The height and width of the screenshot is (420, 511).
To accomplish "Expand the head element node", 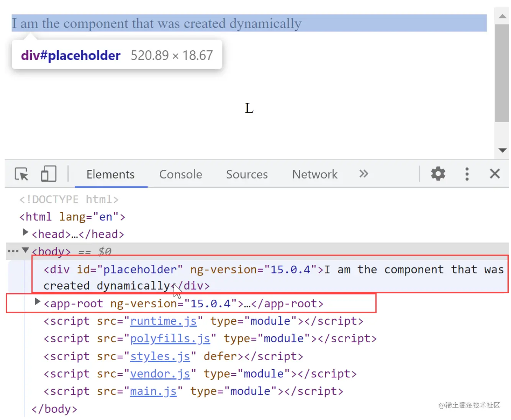I will click(25, 232).
